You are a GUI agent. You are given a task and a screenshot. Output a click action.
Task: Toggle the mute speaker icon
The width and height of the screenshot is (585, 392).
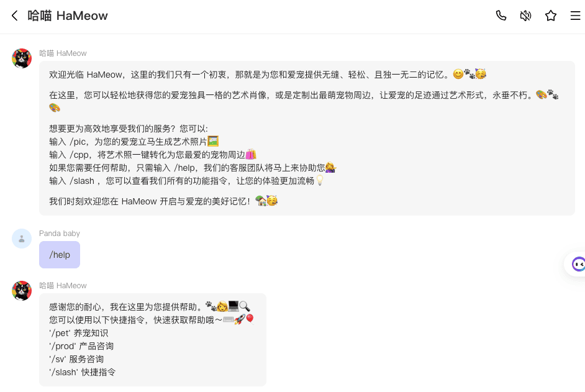(525, 16)
